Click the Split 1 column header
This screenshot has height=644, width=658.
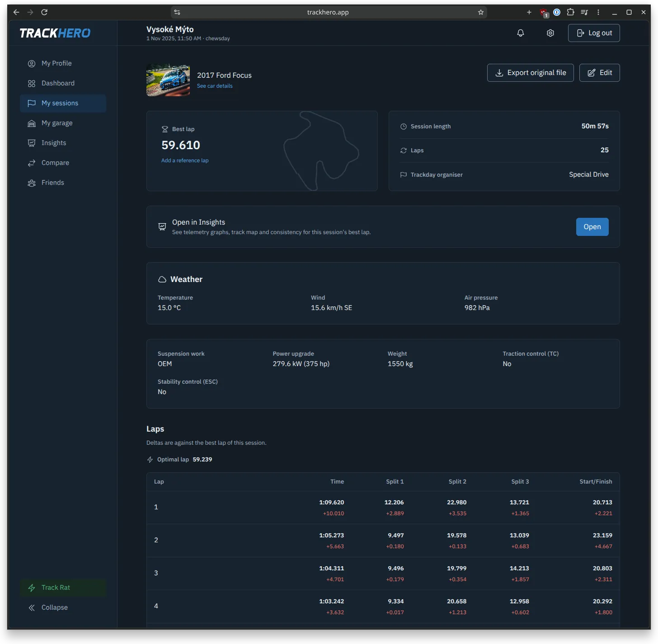395,482
